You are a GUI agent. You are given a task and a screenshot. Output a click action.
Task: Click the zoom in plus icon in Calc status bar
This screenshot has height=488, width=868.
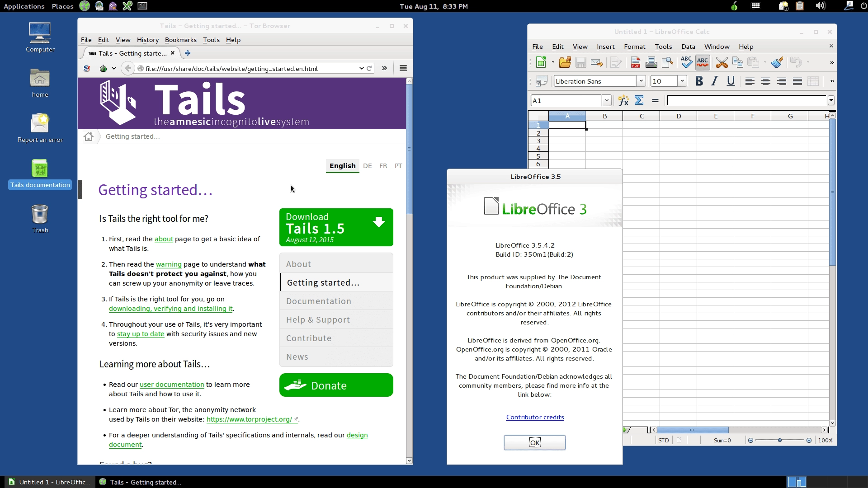coord(809,441)
